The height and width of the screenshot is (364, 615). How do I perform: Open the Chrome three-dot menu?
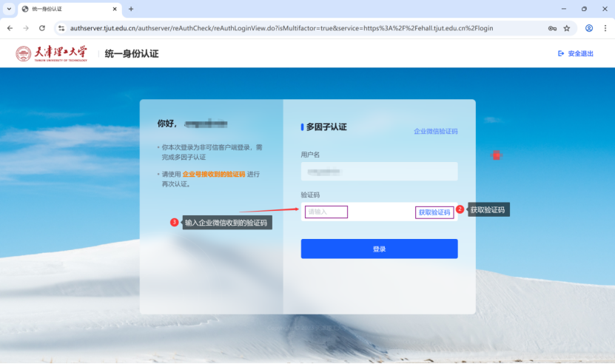[605, 28]
